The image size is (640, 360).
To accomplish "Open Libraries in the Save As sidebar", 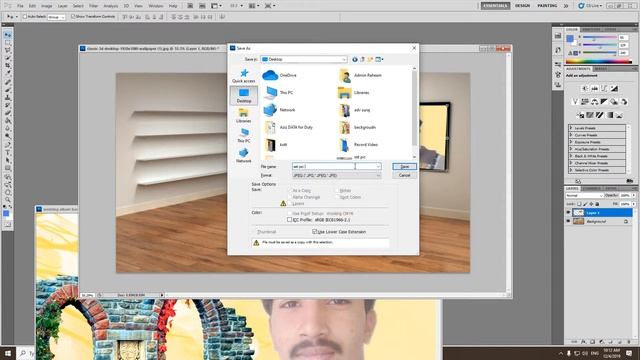I will [x=244, y=116].
